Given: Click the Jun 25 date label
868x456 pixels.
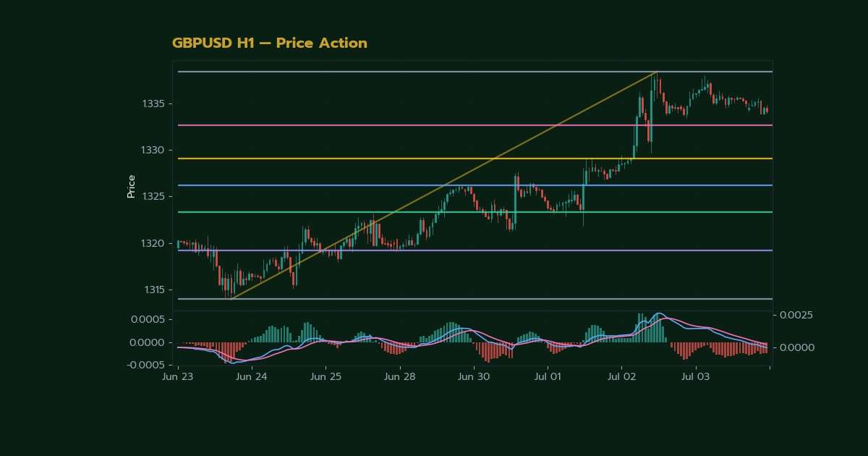Looking at the screenshot, I should (x=325, y=377).
